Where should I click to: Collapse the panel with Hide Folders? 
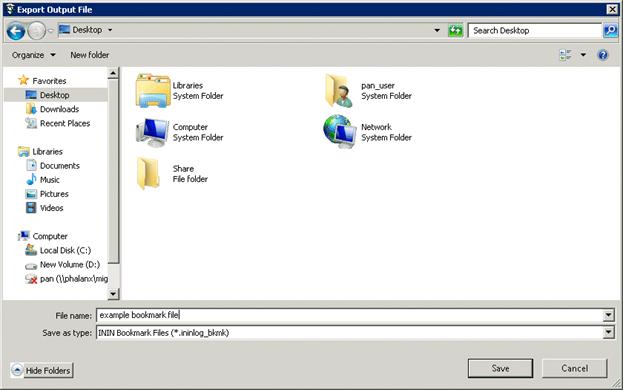tap(42, 371)
